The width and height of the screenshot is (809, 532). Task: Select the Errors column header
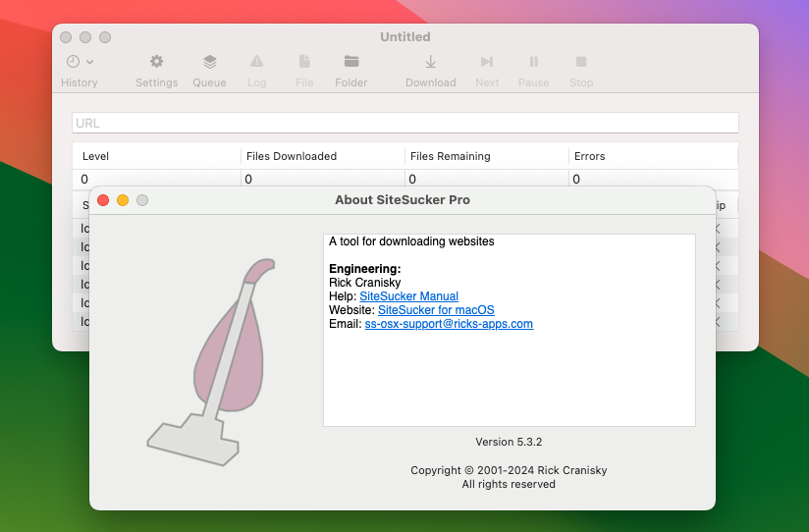[653, 156]
